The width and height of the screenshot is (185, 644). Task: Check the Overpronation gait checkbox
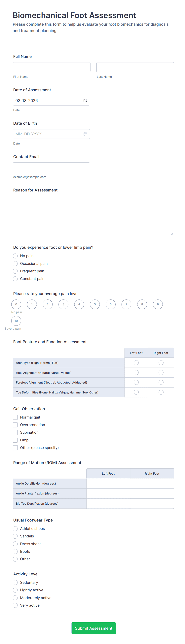point(15,425)
